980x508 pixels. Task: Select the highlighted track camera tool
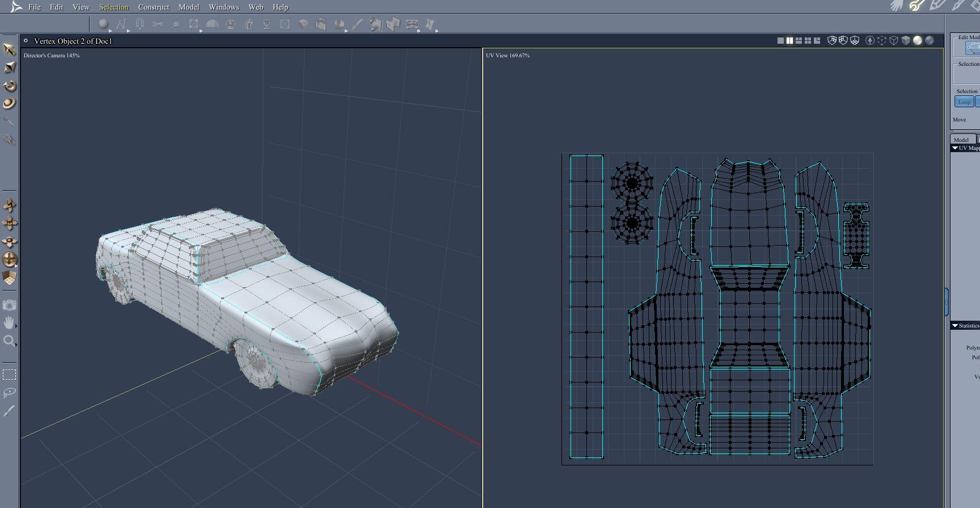tap(10, 259)
